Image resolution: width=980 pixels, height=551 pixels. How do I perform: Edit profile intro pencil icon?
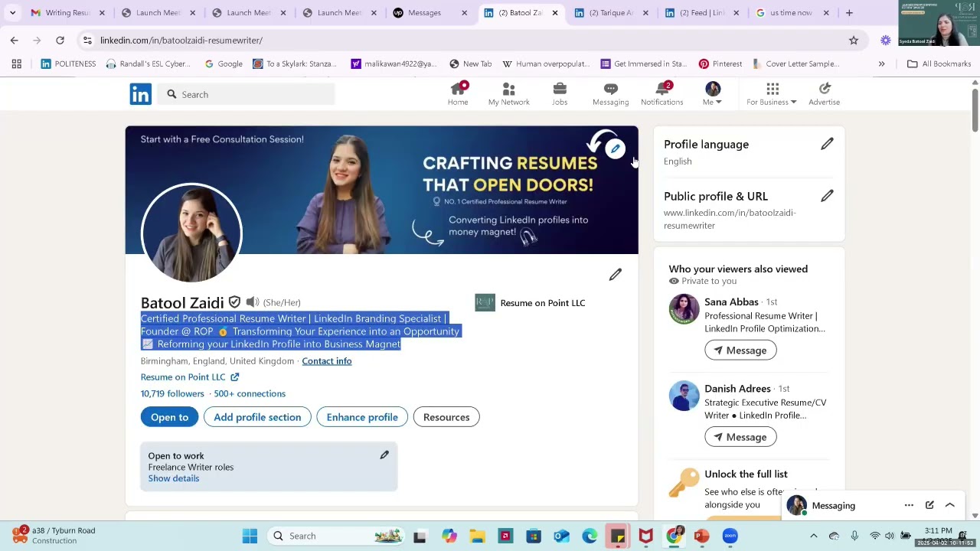pos(615,275)
